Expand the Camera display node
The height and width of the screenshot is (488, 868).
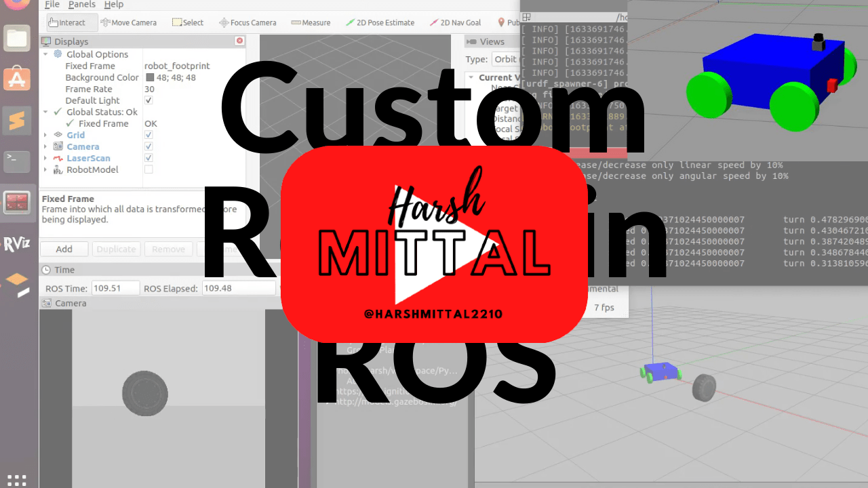click(45, 146)
